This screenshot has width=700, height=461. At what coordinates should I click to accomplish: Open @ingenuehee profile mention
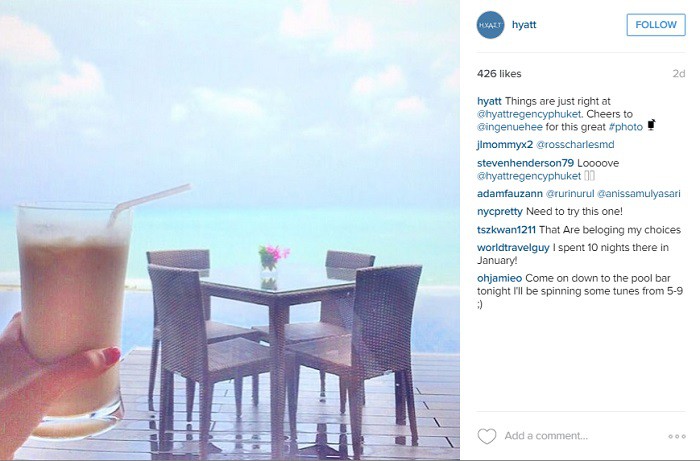click(x=510, y=127)
